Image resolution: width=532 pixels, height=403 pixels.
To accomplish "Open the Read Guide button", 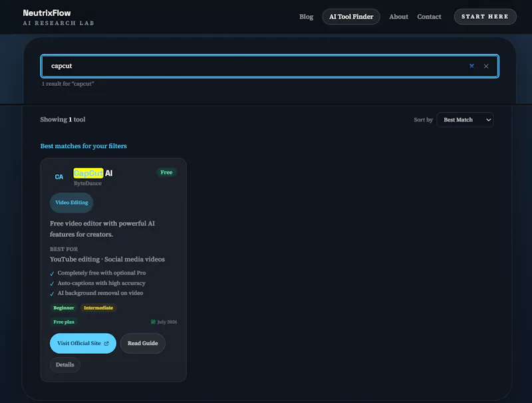I will (142, 343).
